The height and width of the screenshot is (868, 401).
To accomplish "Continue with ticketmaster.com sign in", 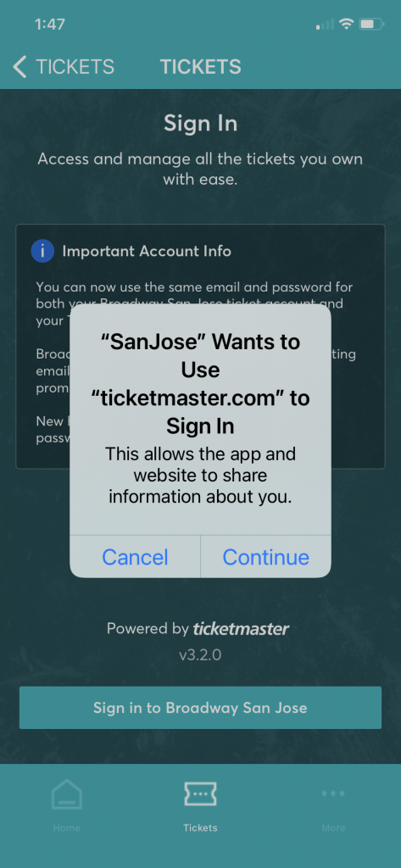I will tap(266, 557).
